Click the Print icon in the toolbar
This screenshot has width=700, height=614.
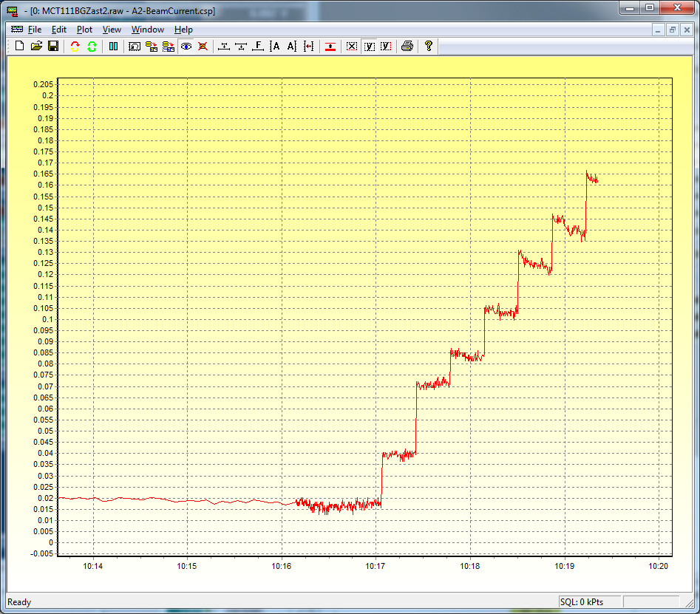pyautogui.click(x=407, y=47)
